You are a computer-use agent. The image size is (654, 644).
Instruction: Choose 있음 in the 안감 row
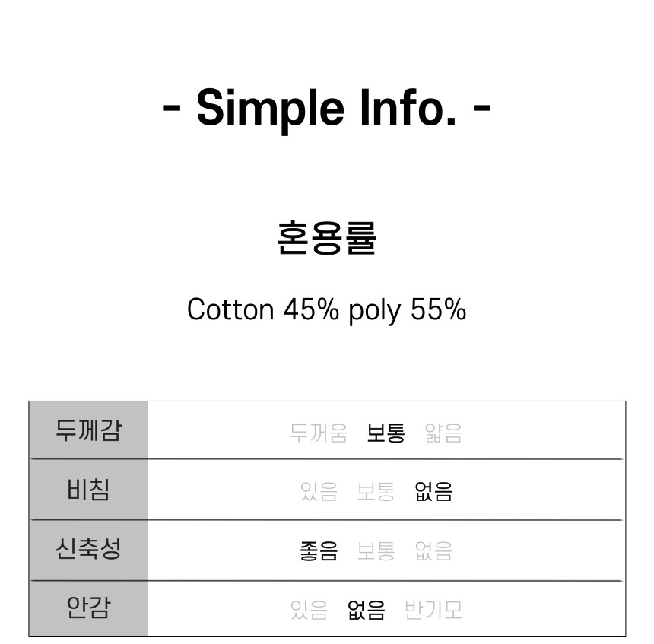tap(309, 610)
